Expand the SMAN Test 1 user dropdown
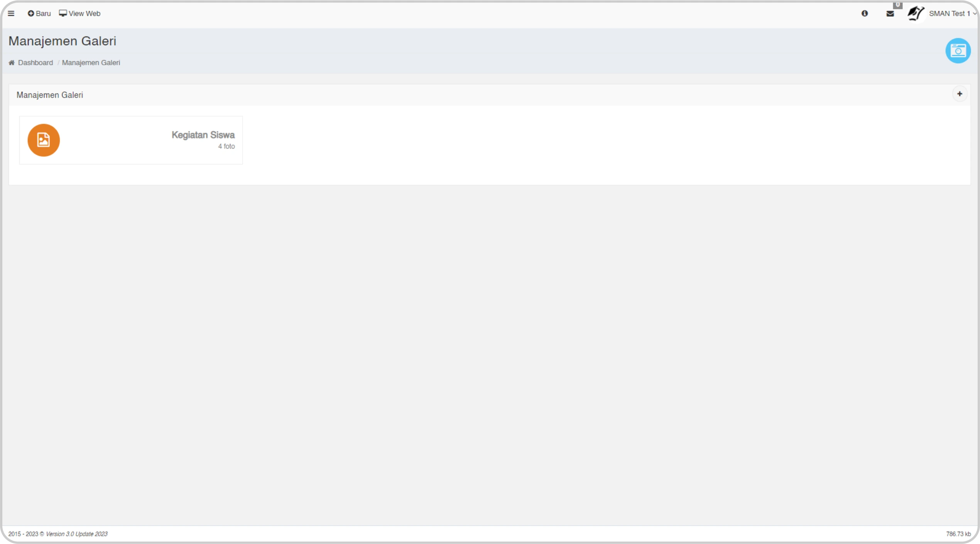The width and height of the screenshot is (980, 544). (952, 14)
